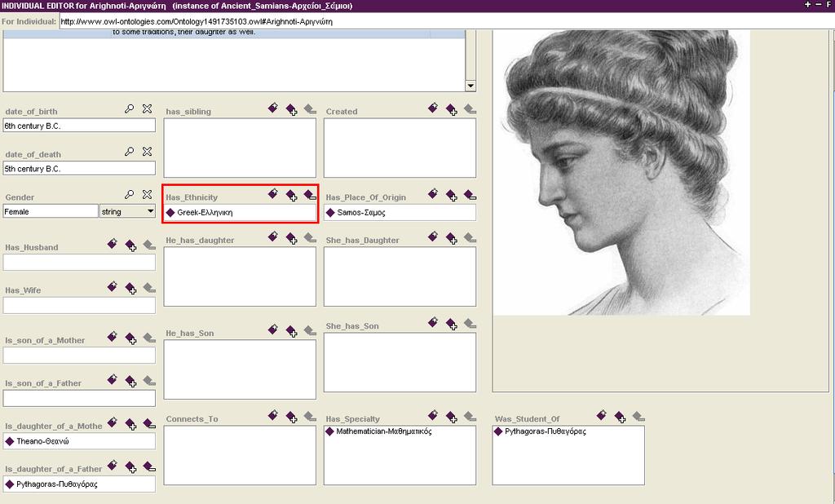
Task: Delete the date_of_death value
Action: click(x=147, y=152)
